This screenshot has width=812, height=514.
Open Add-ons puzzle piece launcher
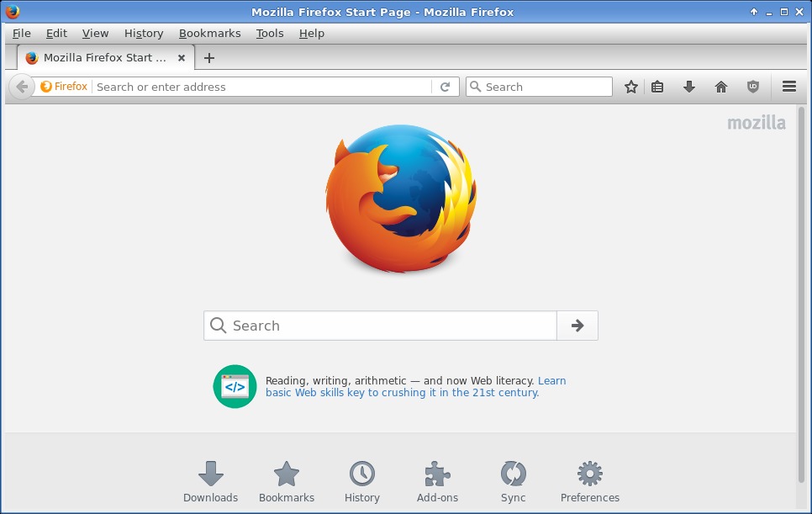click(438, 482)
